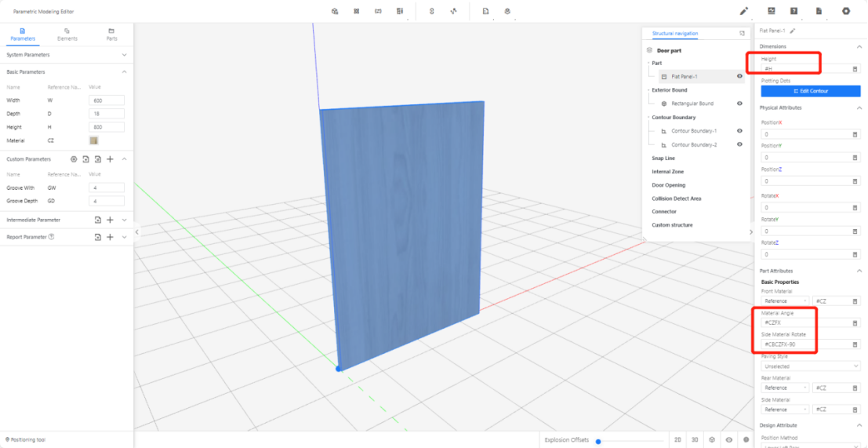Viewport: 868px width, 448px height.
Task: Hide the Rectangular Bound element
Action: [x=739, y=104]
